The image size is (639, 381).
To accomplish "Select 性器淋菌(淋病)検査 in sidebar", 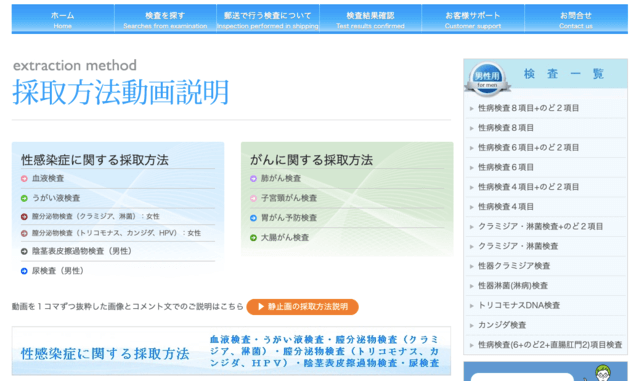I will pos(513,286).
